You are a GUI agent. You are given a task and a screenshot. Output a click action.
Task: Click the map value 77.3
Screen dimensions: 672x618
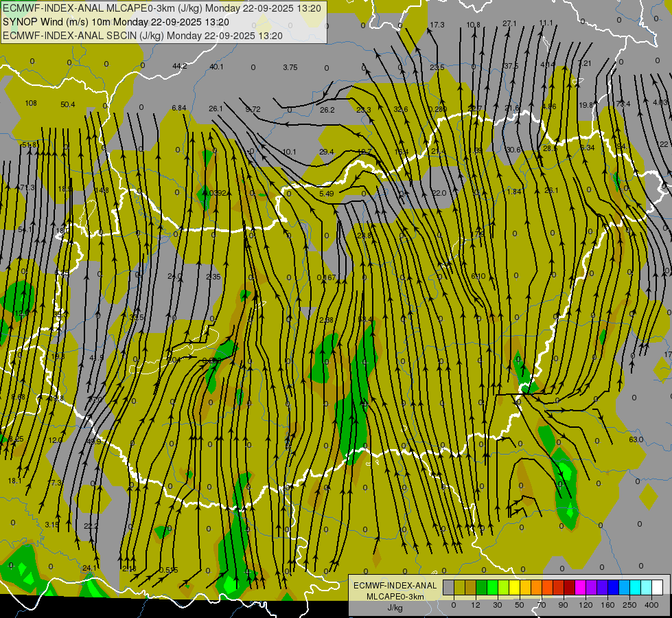55,483
